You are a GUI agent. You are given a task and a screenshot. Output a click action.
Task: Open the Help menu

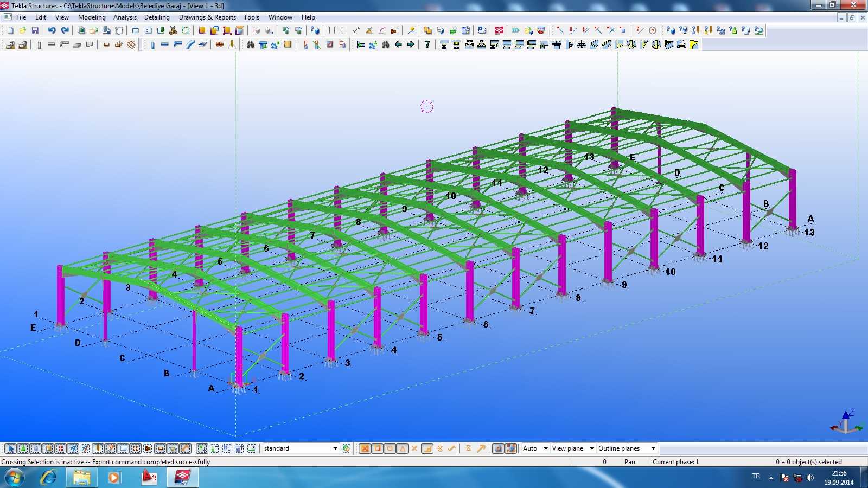[308, 17]
